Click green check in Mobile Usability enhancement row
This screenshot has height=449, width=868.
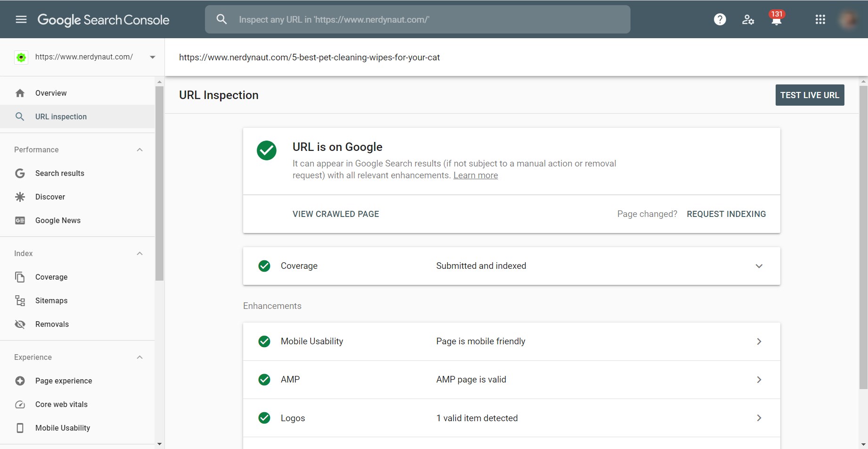[x=264, y=341]
